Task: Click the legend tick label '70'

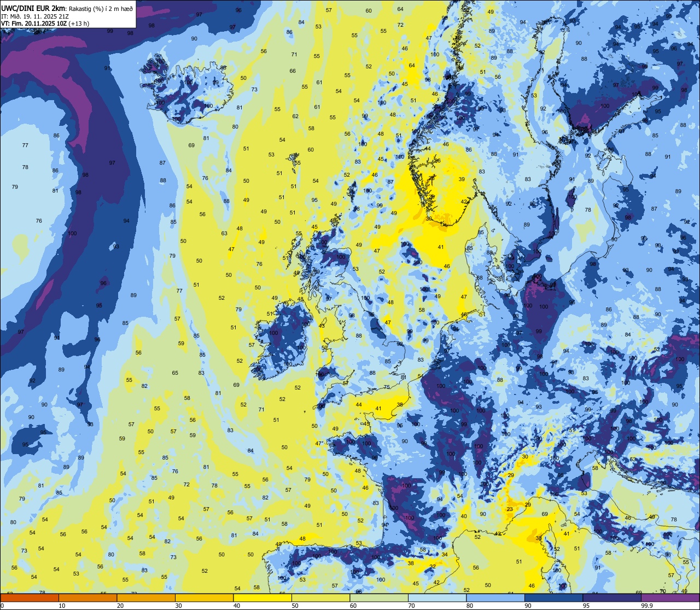Action: 411,606
